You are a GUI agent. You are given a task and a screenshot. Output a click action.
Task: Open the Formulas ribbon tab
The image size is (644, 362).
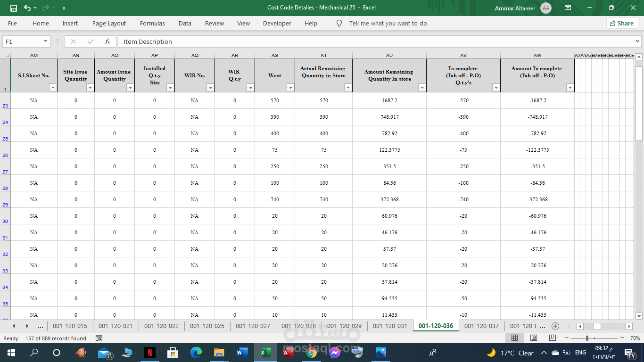(152, 23)
